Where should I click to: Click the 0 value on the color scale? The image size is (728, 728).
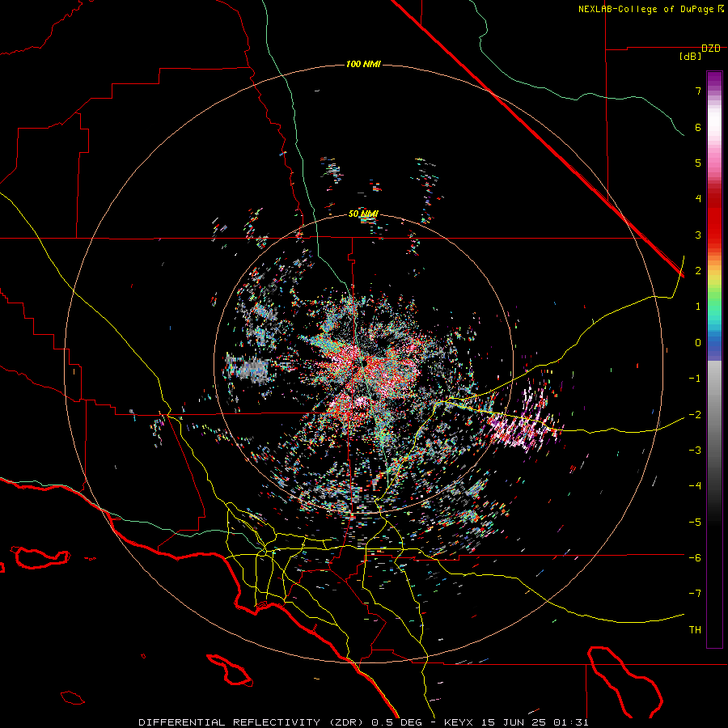[x=698, y=343]
